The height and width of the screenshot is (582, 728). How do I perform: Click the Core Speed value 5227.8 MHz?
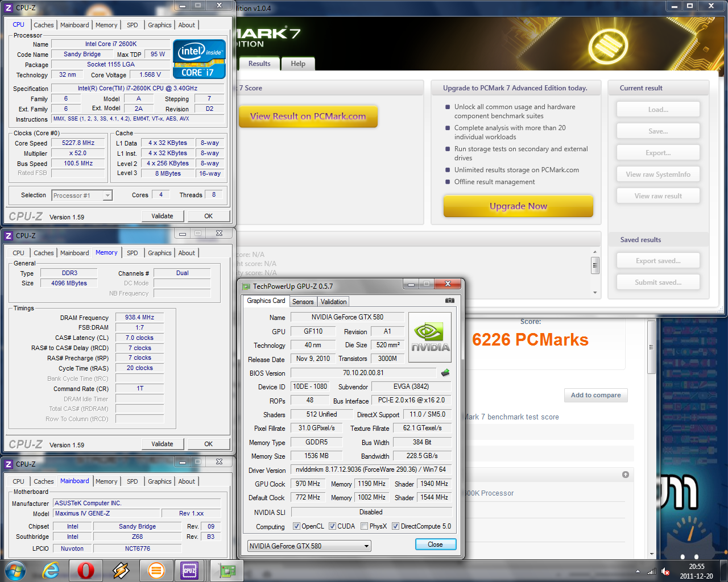78,143
